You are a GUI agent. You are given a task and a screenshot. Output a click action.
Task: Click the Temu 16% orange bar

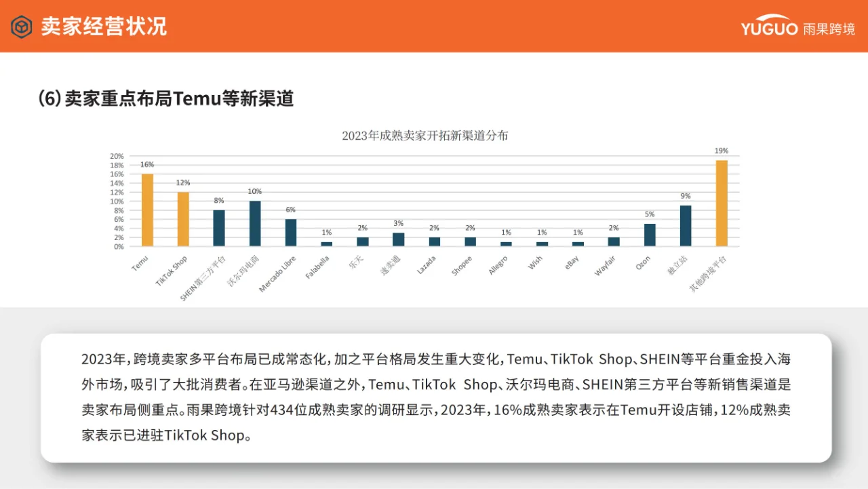[x=147, y=210]
